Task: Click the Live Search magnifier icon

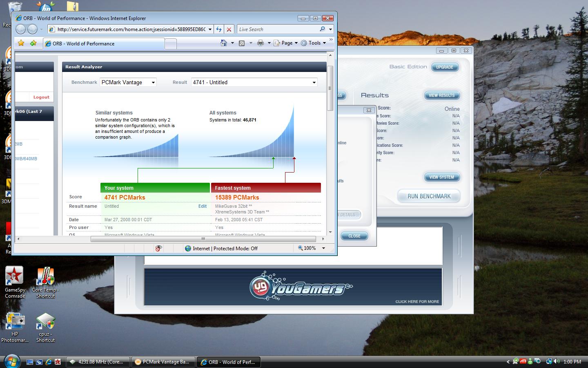Action: pyautogui.click(x=322, y=29)
